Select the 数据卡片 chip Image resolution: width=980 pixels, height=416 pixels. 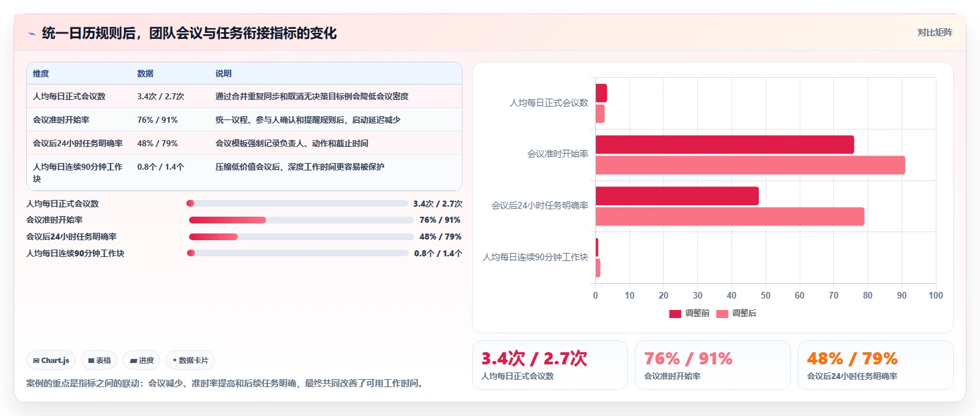click(x=190, y=360)
